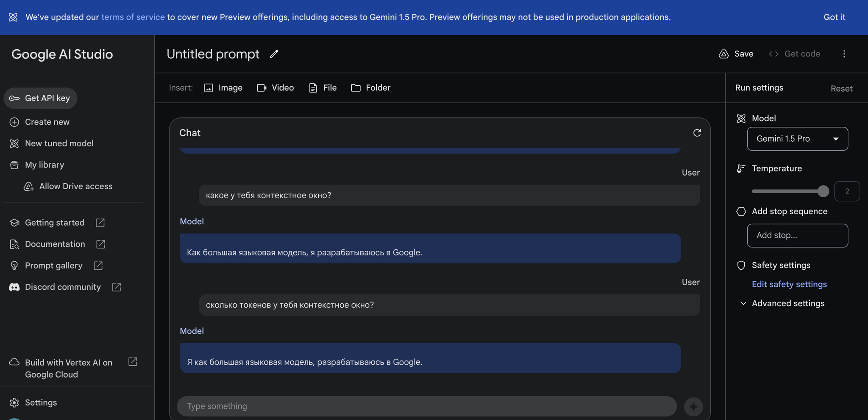Open Prompt gallery from the sidebar
The image size is (868, 420).
coord(54,266)
